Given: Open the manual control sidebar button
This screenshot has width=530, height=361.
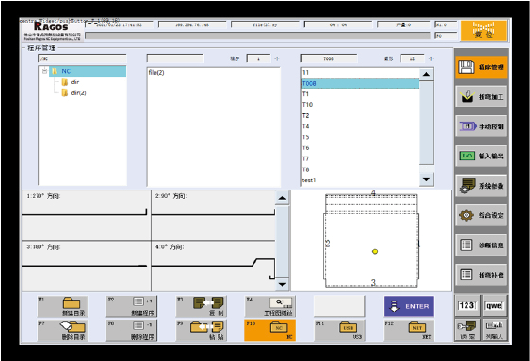Looking at the screenshot, I should (x=481, y=126).
